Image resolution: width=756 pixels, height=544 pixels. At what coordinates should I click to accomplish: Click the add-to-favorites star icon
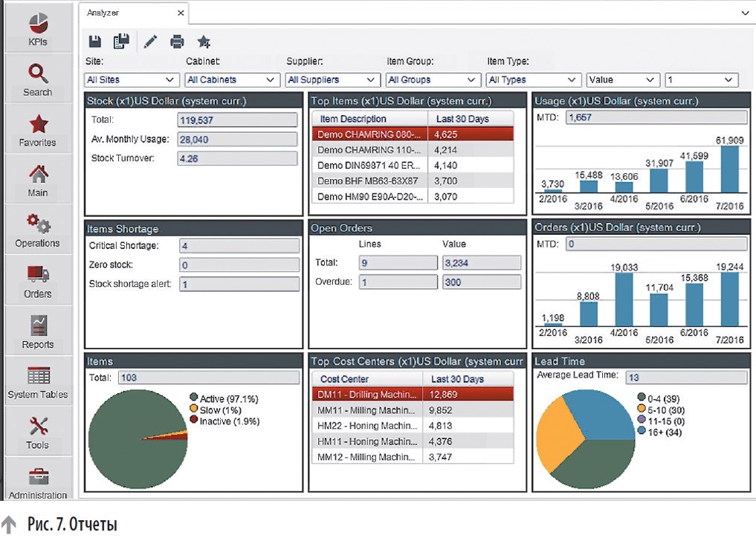(204, 42)
